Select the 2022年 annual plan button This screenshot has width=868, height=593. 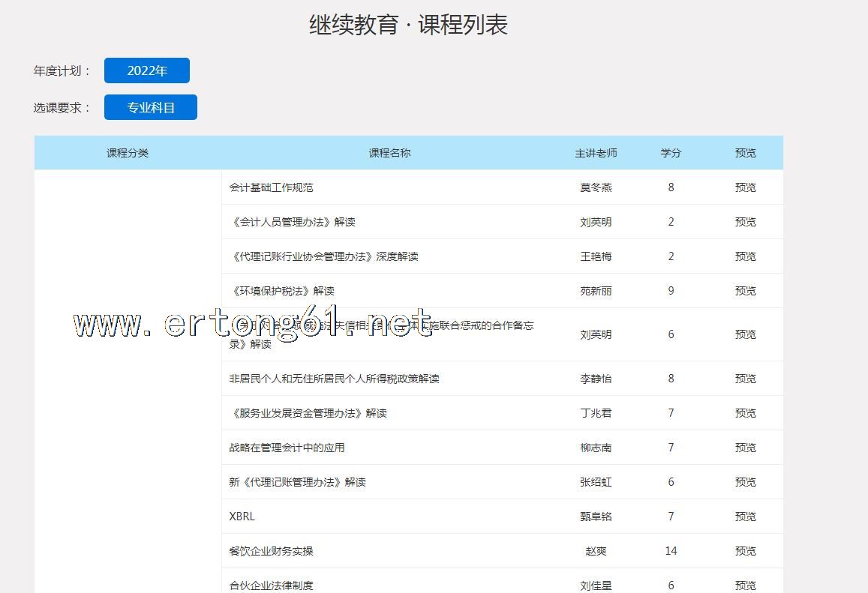point(146,70)
